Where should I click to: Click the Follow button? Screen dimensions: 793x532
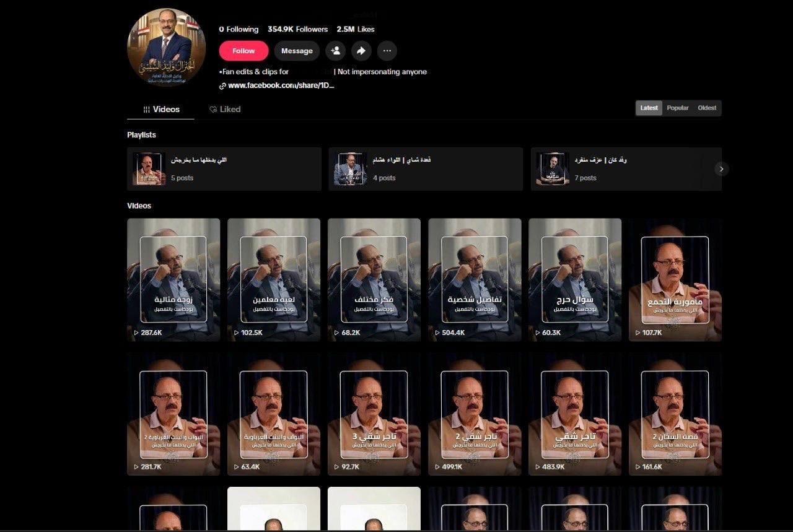pyautogui.click(x=243, y=51)
